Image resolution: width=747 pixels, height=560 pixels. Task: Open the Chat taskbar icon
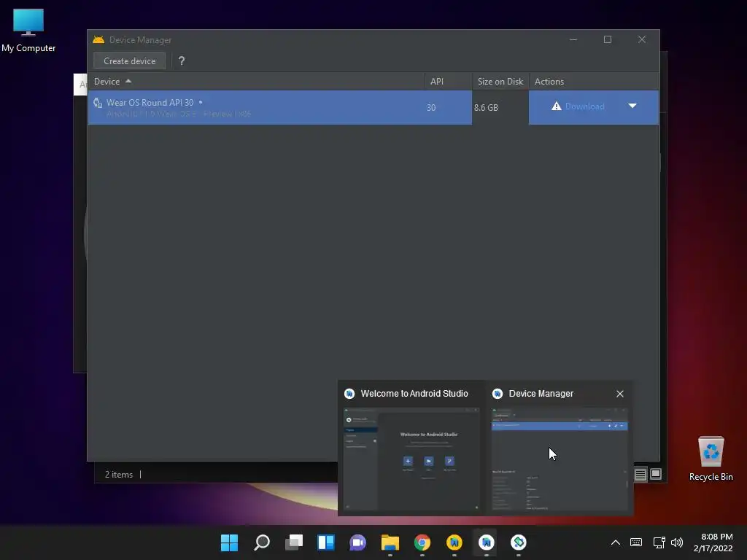[x=357, y=542]
